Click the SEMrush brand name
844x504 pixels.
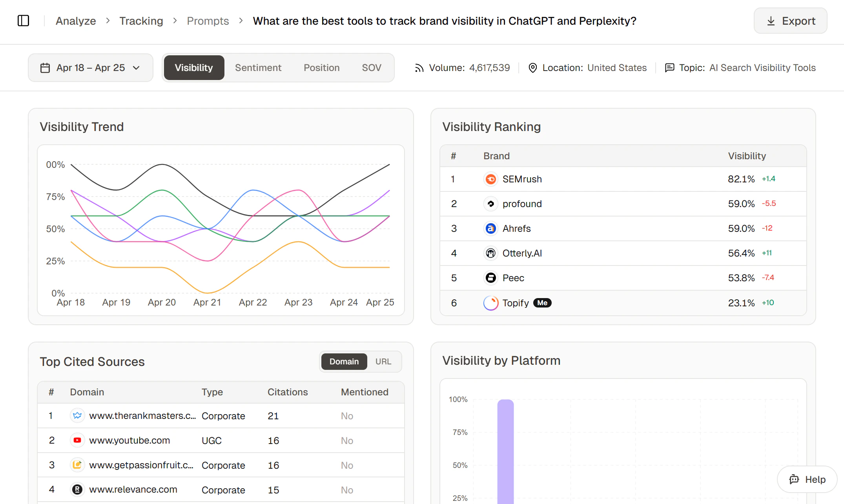pos(522,179)
